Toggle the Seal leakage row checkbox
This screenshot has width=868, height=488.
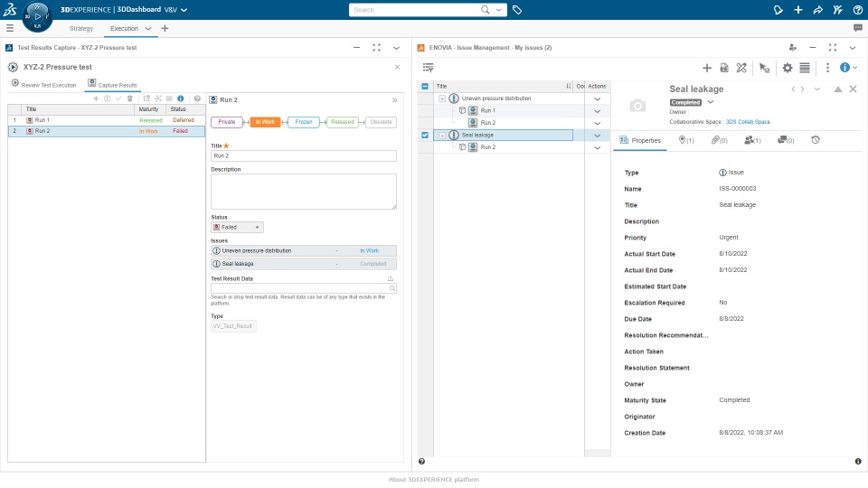pyautogui.click(x=425, y=135)
